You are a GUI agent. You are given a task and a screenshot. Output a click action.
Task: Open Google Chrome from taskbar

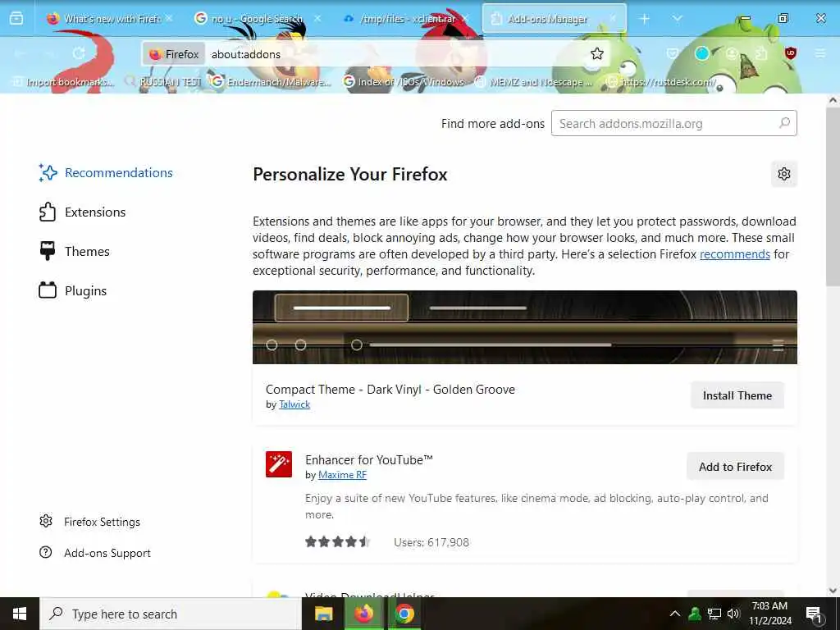[404, 614]
